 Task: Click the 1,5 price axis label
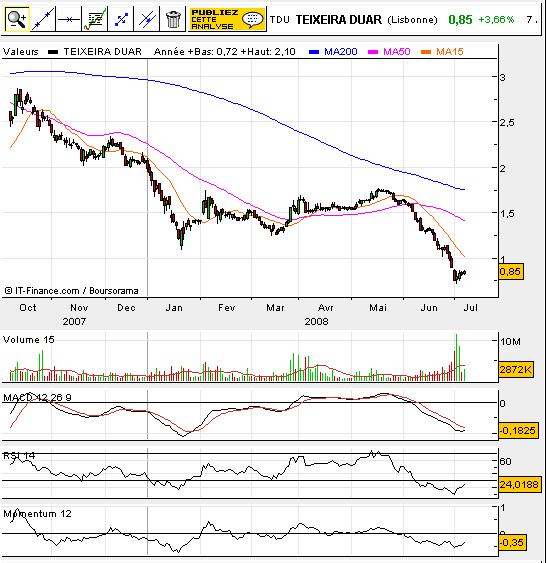click(507, 213)
